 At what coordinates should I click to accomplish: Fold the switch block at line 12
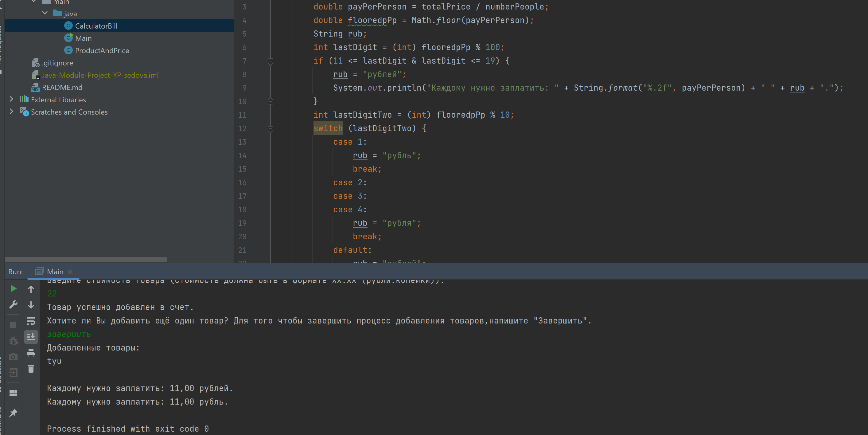(x=270, y=128)
